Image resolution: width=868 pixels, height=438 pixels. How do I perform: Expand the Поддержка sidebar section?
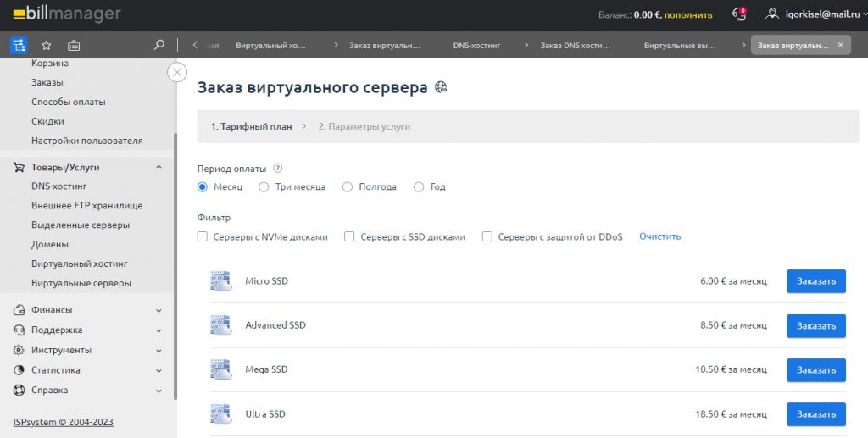(159, 330)
